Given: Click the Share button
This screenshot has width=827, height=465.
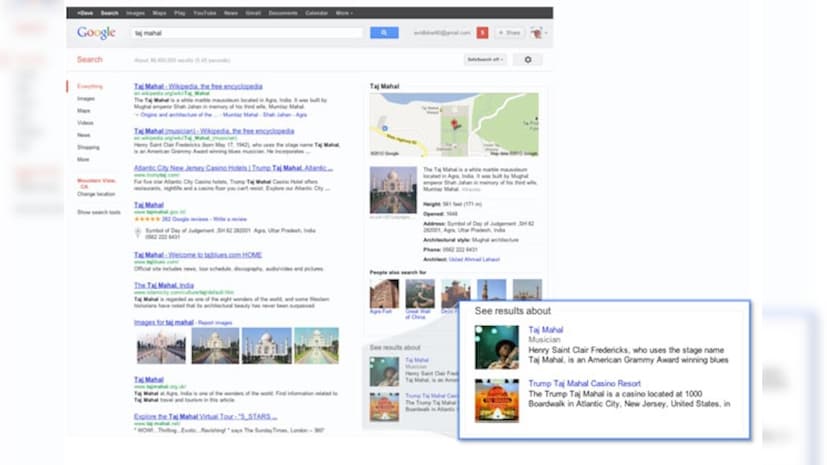Looking at the screenshot, I should pyautogui.click(x=510, y=33).
